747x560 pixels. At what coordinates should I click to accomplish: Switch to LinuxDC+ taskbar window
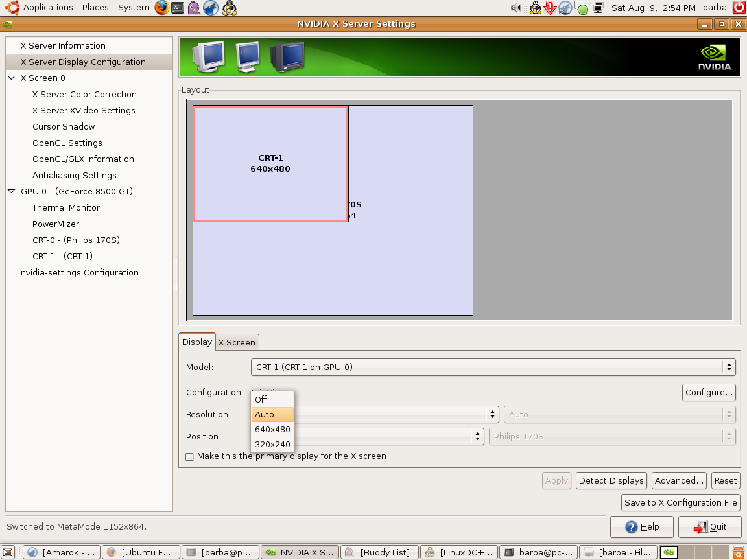pyautogui.click(x=459, y=552)
